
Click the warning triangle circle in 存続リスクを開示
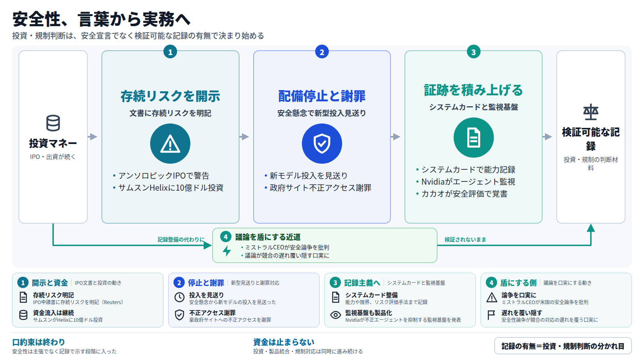coord(170,144)
